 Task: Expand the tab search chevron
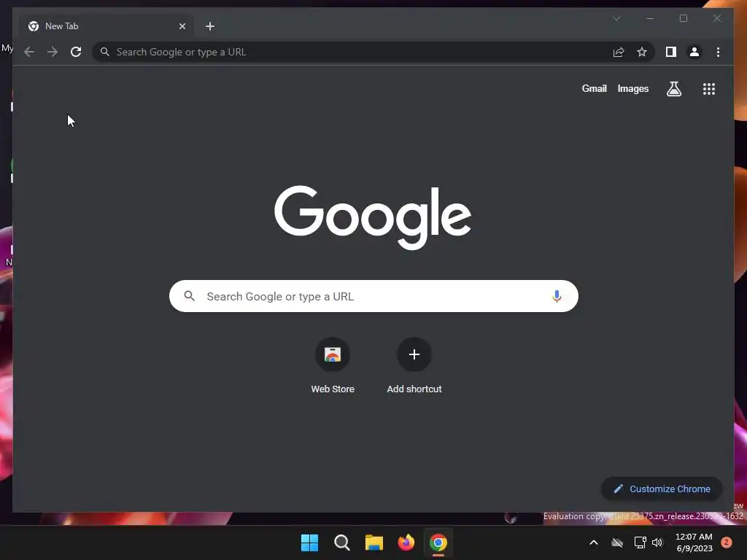[616, 18]
